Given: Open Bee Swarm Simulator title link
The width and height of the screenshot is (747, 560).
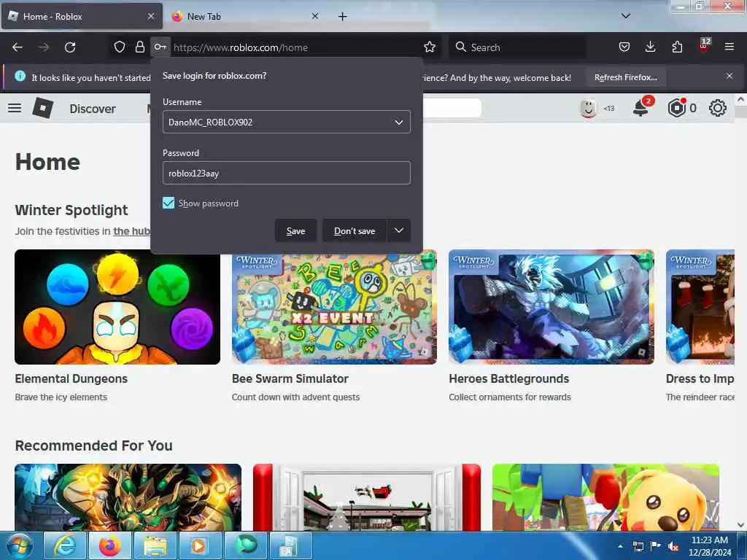Looking at the screenshot, I should tap(290, 378).
